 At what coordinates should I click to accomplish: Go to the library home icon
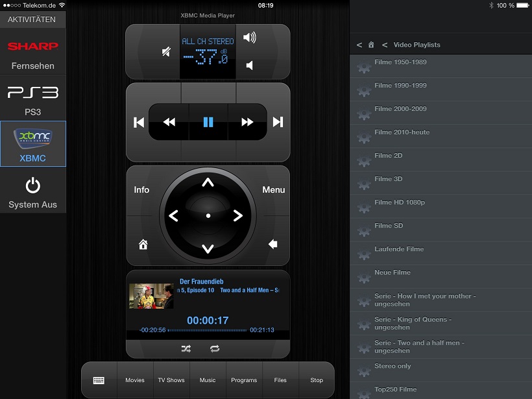[371, 45]
